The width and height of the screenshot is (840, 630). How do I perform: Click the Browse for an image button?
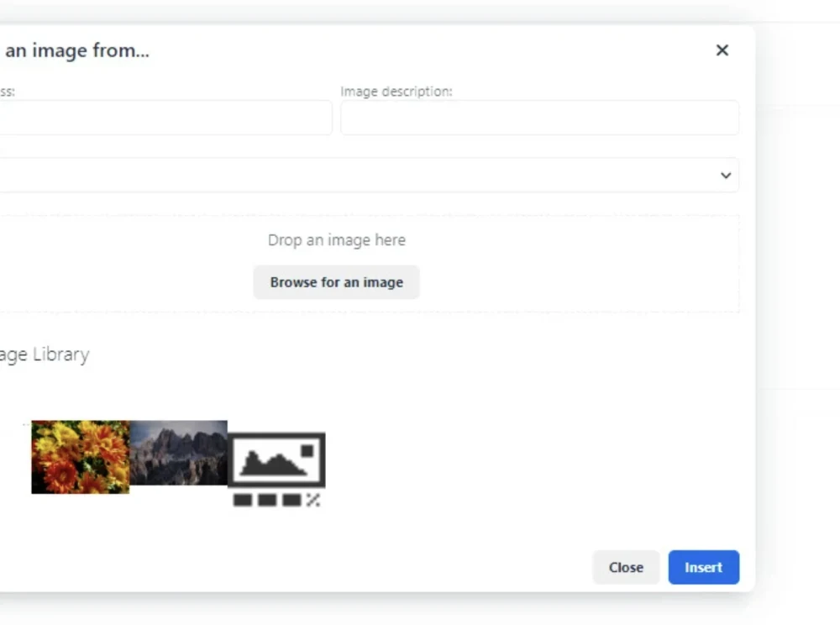coord(337,282)
